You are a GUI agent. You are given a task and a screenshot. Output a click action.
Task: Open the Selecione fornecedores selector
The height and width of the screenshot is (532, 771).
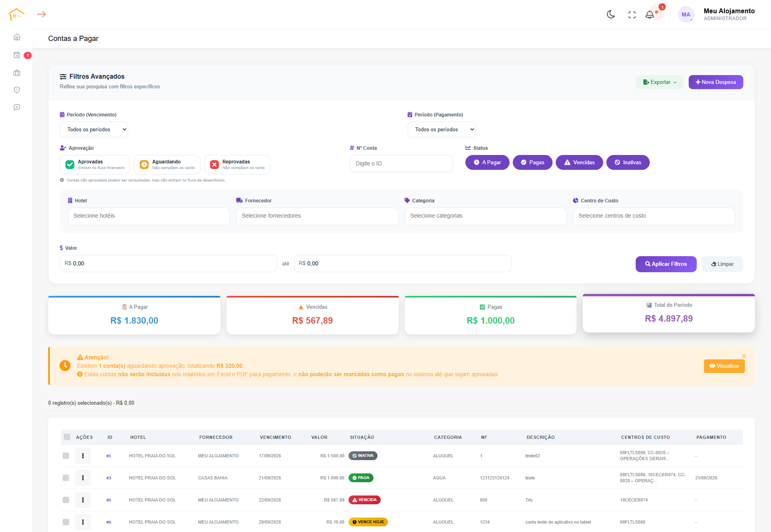[x=317, y=216]
